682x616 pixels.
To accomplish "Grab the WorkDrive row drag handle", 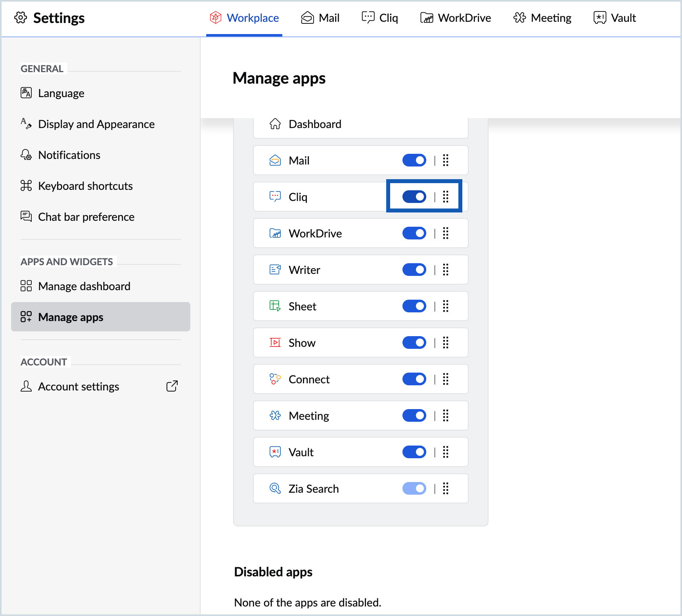I will coord(446,233).
